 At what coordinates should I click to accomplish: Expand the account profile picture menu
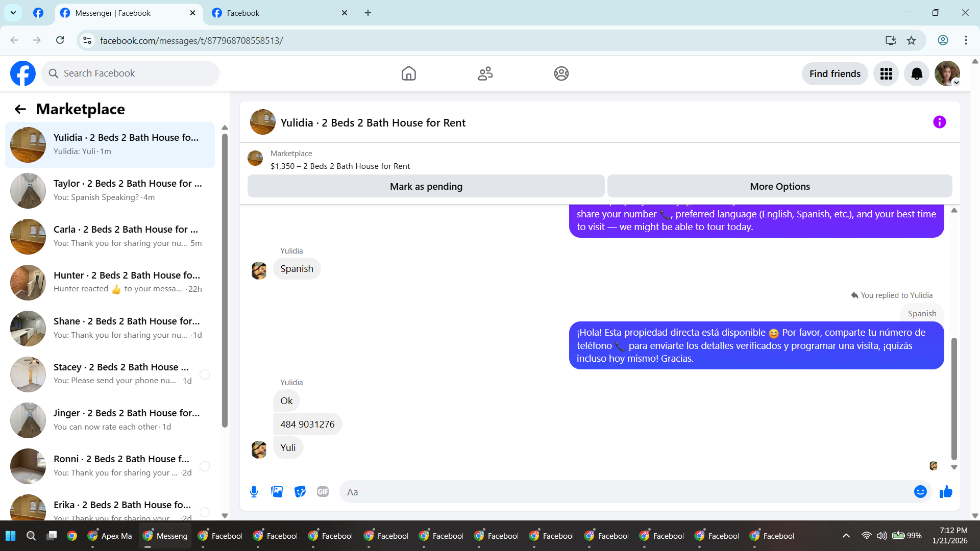[947, 74]
